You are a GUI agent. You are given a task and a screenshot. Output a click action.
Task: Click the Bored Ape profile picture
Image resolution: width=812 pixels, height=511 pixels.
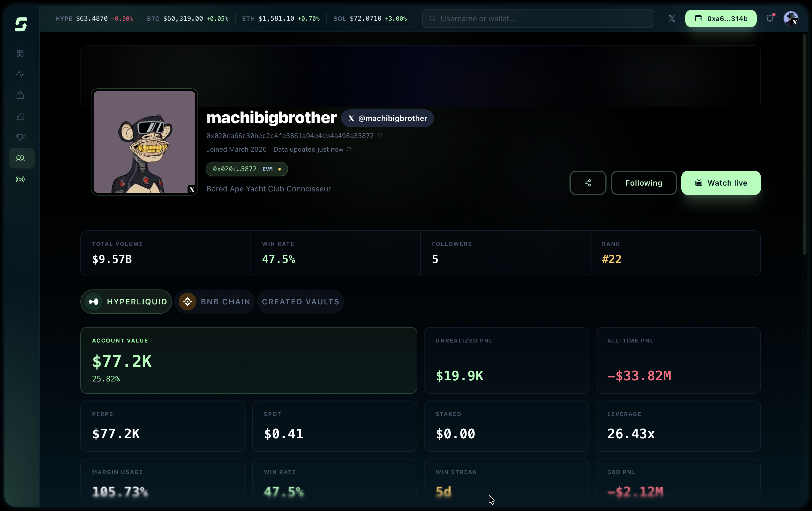[x=144, y=142]
